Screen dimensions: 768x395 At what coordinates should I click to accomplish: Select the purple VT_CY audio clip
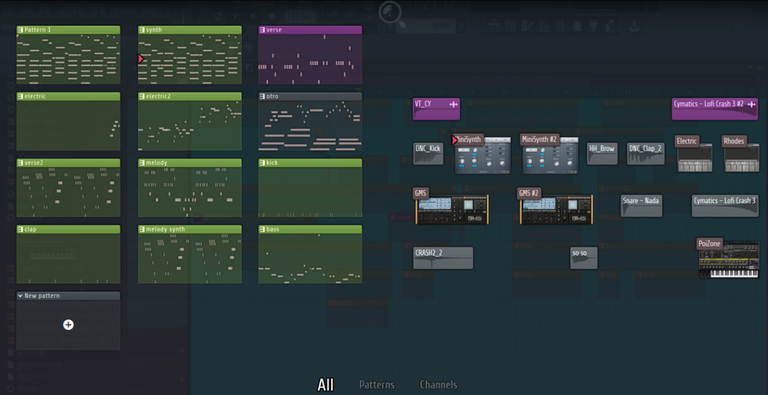pos(436,109)
